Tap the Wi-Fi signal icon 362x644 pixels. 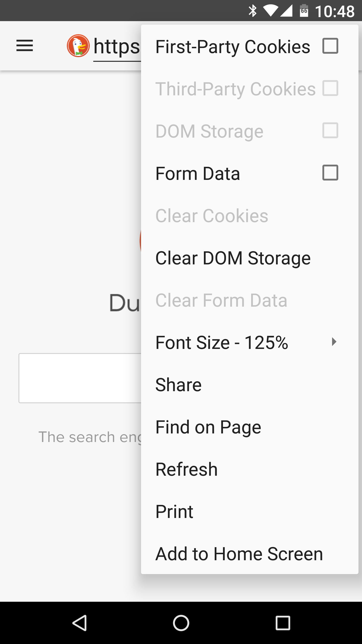point(270,11)
